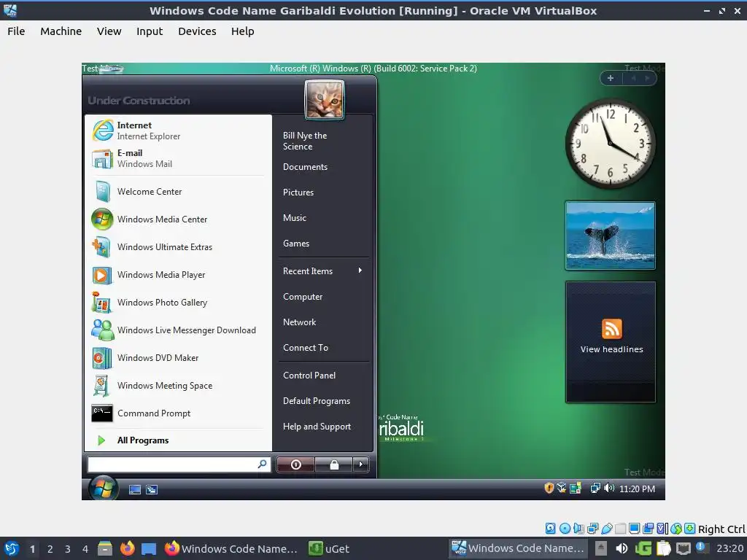747x560 pixels.
Task: Click VirtualBox network status indicator
Action: (x=592, y=528)
